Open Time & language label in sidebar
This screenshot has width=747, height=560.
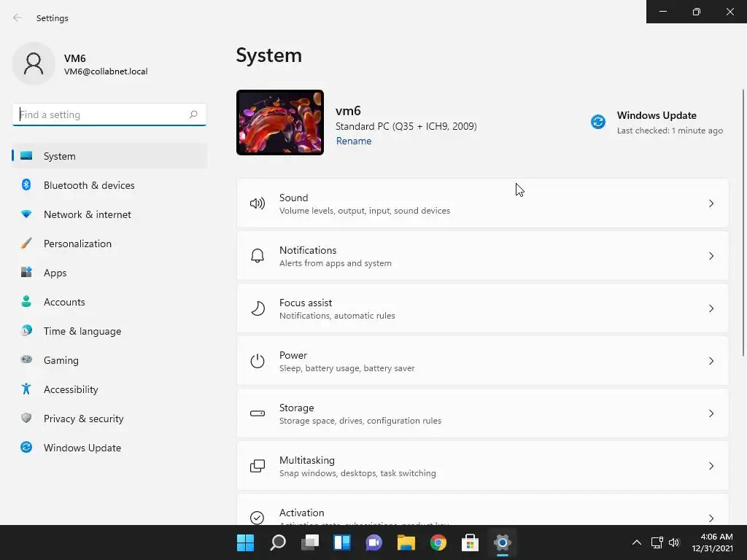[82, 331]
